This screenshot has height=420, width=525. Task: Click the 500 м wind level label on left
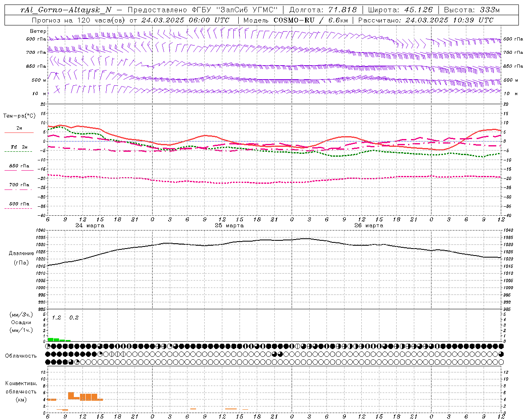pos(39,80)
